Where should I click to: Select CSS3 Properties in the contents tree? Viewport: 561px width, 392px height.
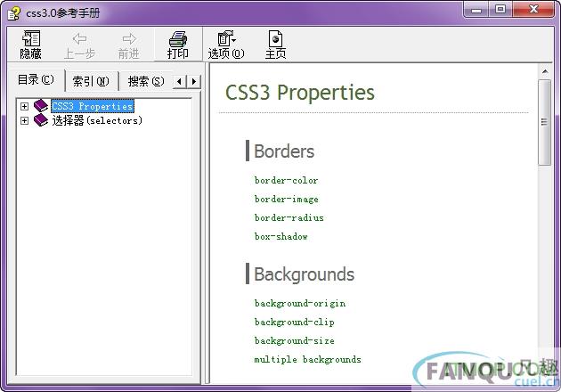coord(93,106)
